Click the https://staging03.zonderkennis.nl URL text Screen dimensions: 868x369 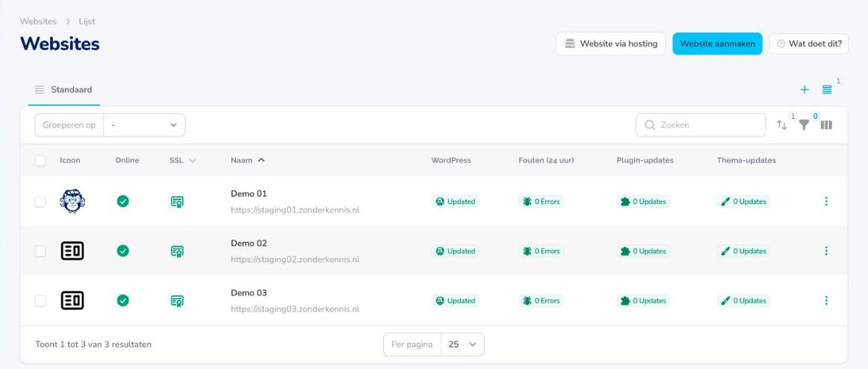point(295,309)
